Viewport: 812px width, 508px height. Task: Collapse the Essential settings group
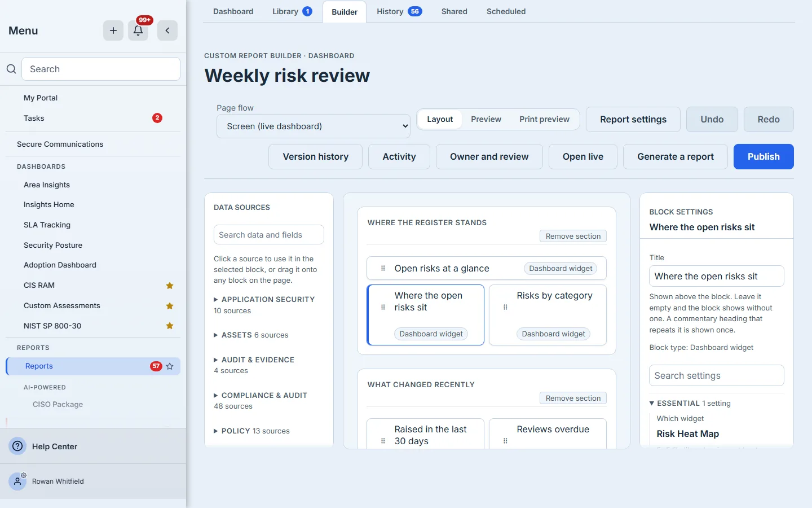(690, 403)
